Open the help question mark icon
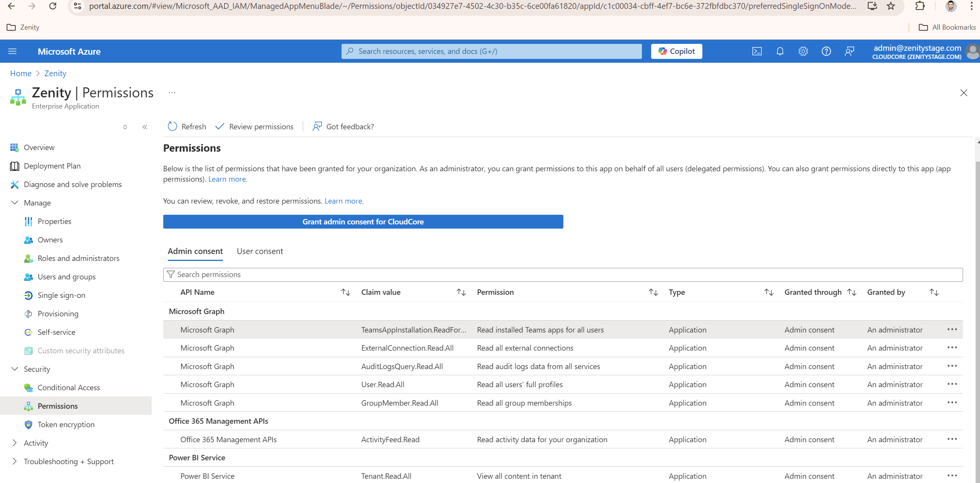This screenshot has width=980, height=483. click(826, 51)
